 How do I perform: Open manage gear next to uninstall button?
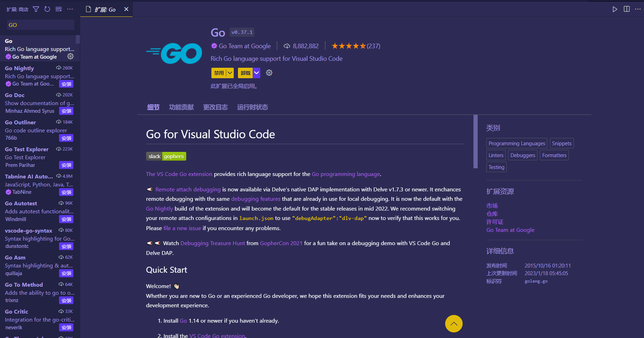(269, 73)
